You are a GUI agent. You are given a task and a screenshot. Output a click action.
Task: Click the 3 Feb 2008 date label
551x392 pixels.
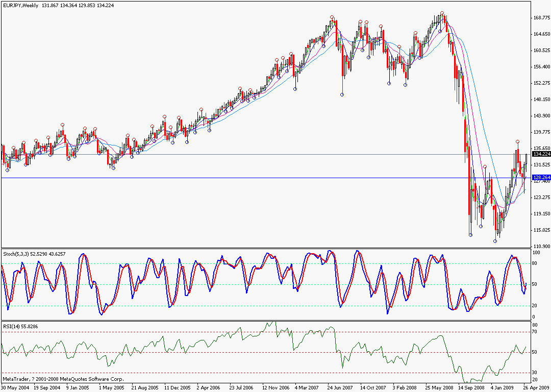(405, 388)
